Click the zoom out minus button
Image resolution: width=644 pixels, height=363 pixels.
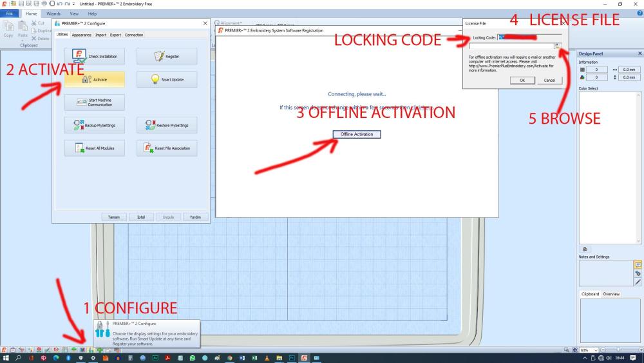pyautogui.click(x=603, y=350)
